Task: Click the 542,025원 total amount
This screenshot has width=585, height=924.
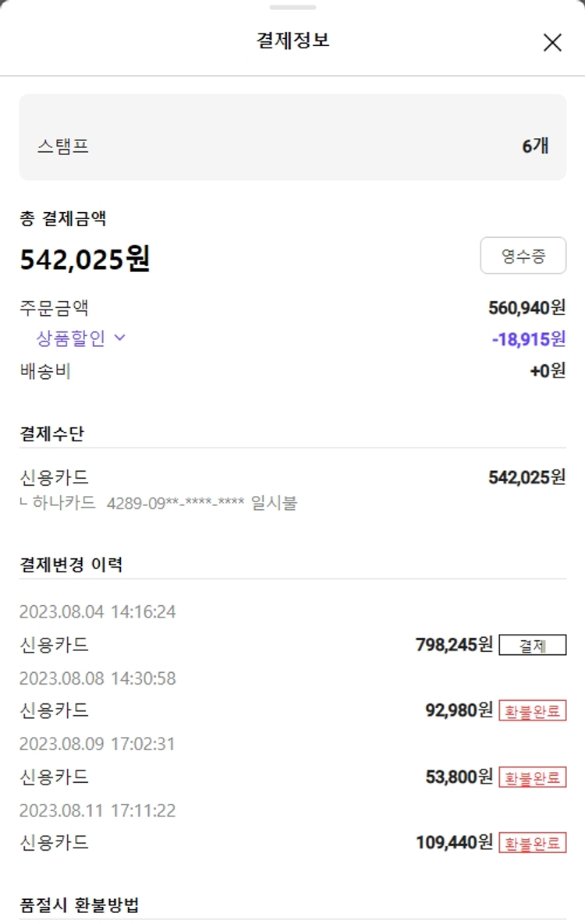Action: click(x=85, y=259)
